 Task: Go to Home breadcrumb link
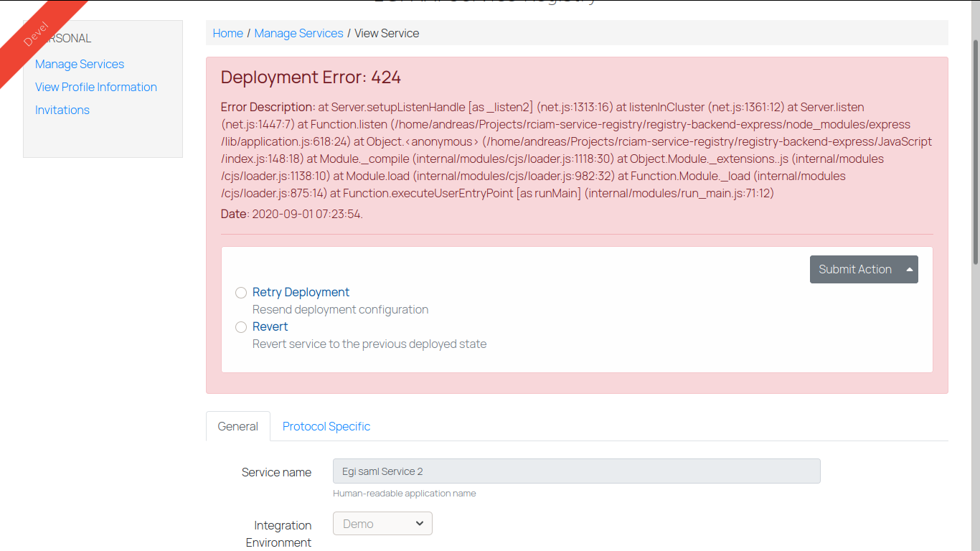click(x=228, y=33)
